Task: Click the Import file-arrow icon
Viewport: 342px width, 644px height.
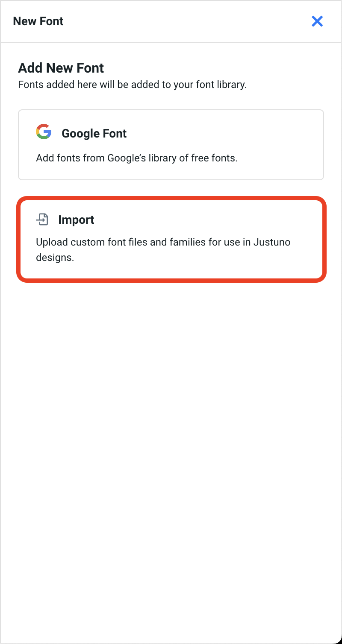Action: [x=42, y=220]
